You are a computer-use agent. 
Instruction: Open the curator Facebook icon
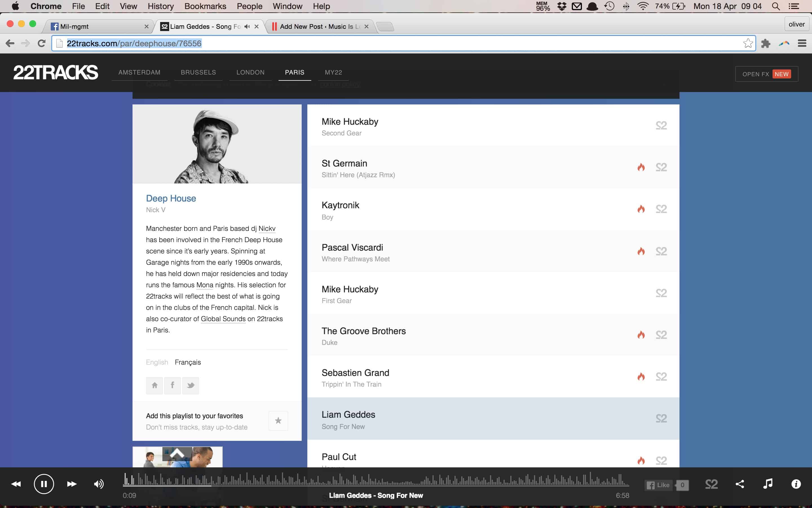pyautogui.click(x=173, y=385)
